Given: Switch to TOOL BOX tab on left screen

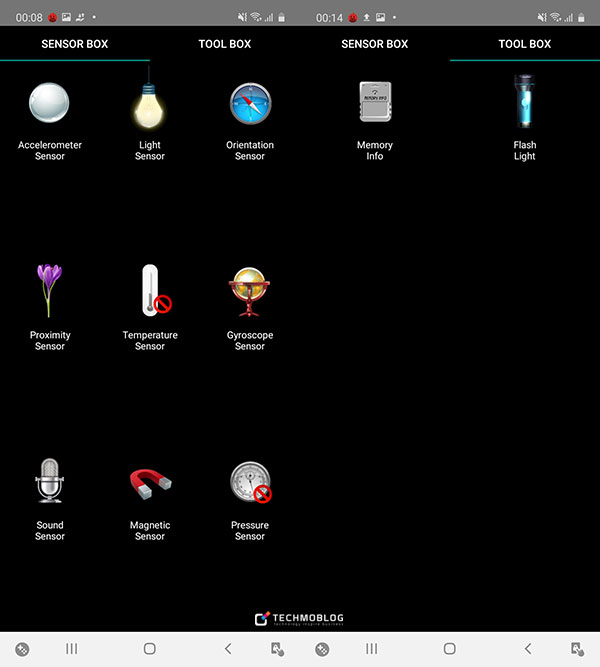Looking at the screenshot, I should [x=225, y=44].
